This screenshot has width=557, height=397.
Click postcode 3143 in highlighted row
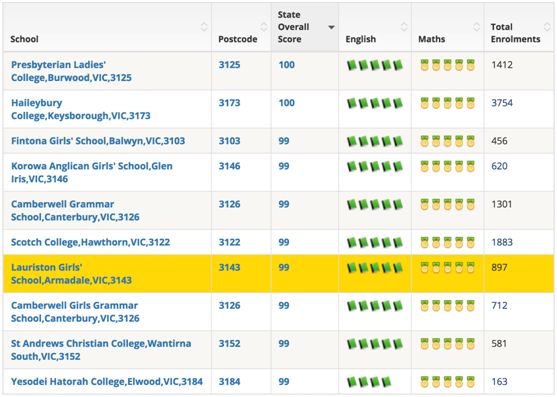click(229, 267)
